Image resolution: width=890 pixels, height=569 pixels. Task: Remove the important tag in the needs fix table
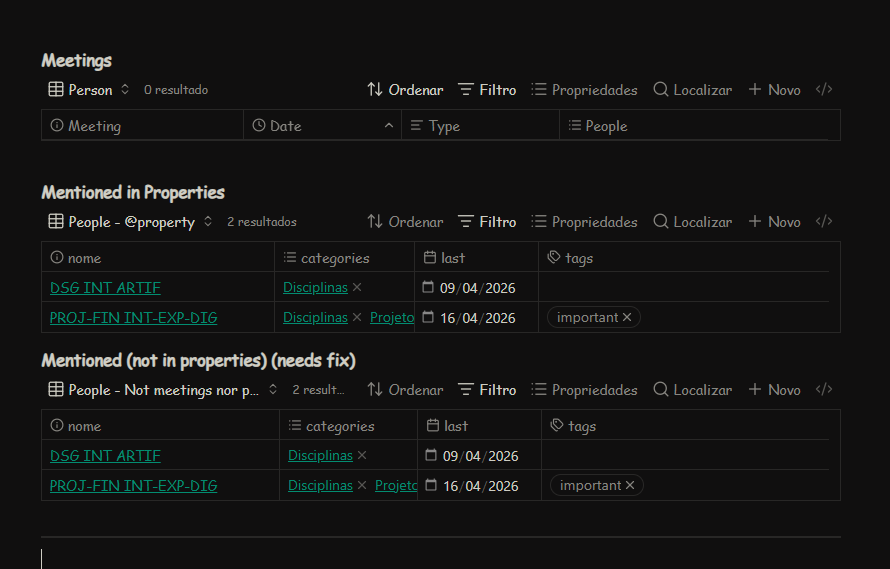pyautogui.click(x=630, y=486)
